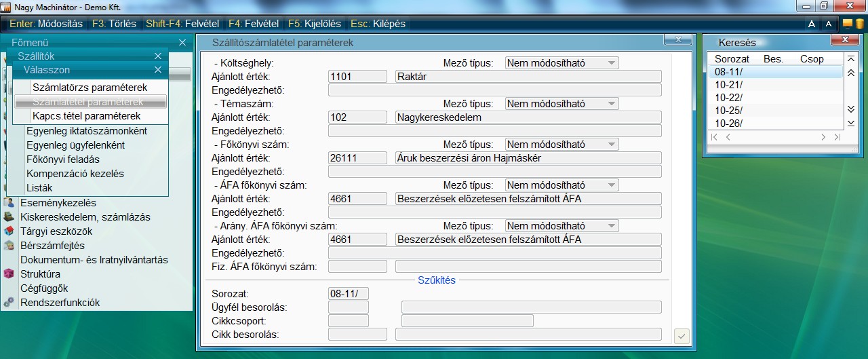Click Főkönyvi szám code field 26111
The width and height of the screenshot is (868, 359).
[x=357, y=158]
